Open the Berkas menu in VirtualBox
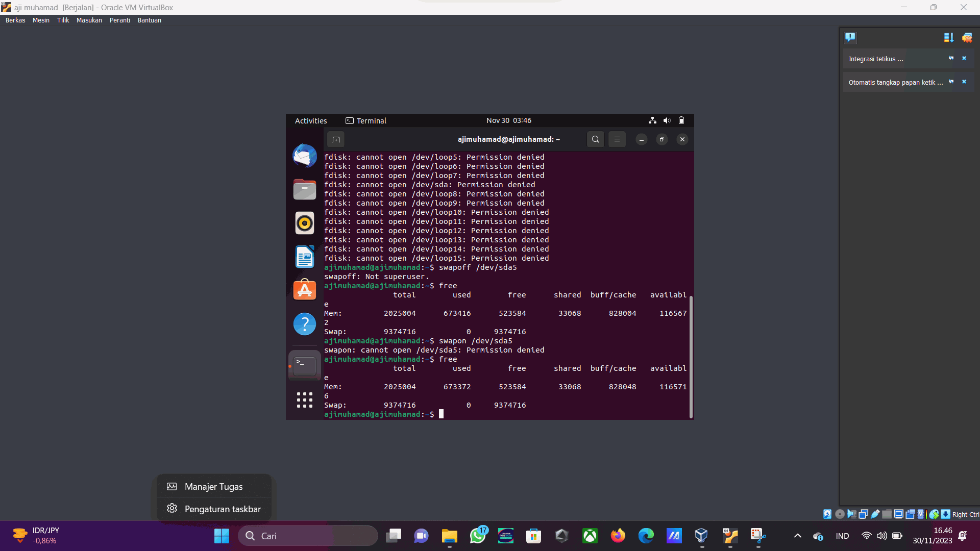 pos(15,20)
